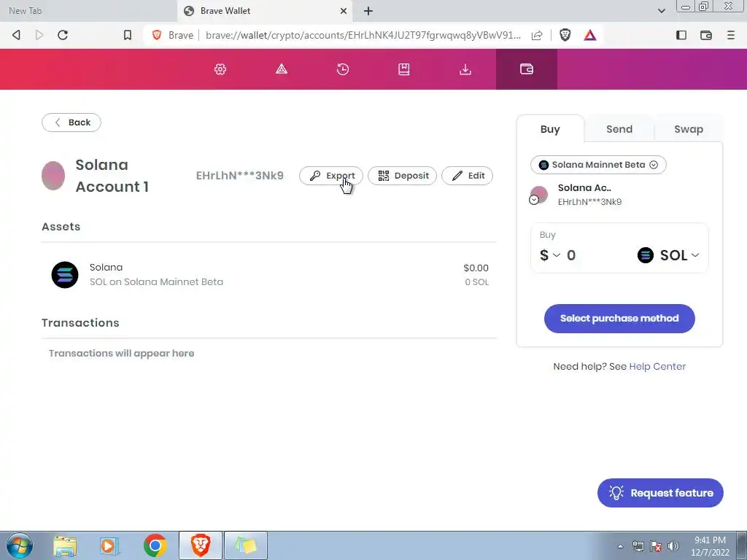
Task: Open the dollar currency dropdown
Action: coord(550,255)
